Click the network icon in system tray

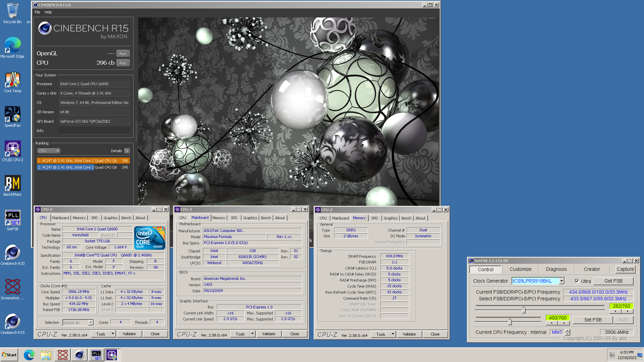point(612,355)
